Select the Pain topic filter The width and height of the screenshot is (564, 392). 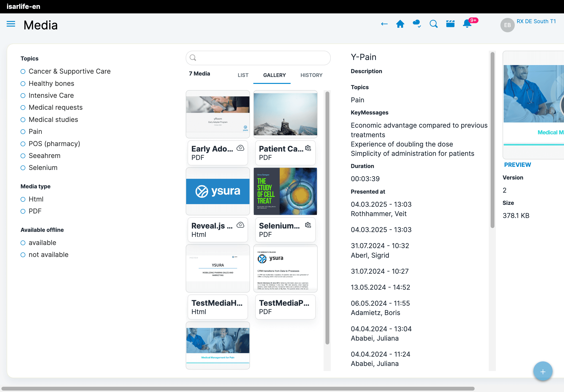23,132
